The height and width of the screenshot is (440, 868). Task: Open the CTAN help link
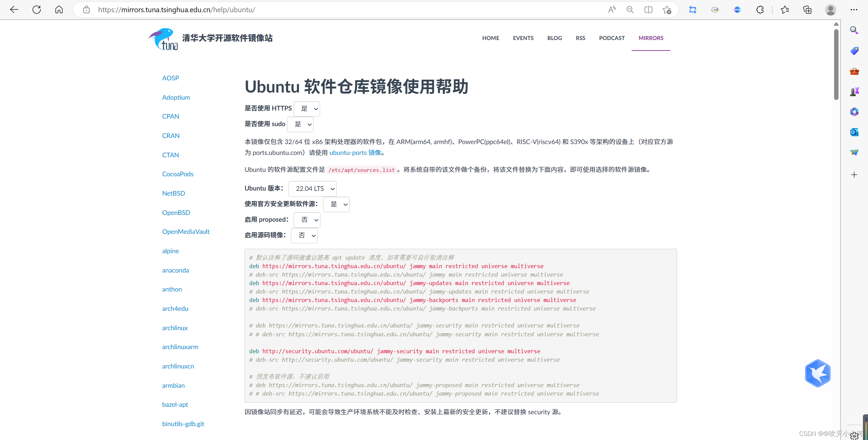pyautogui.click(x=171, y=155)
